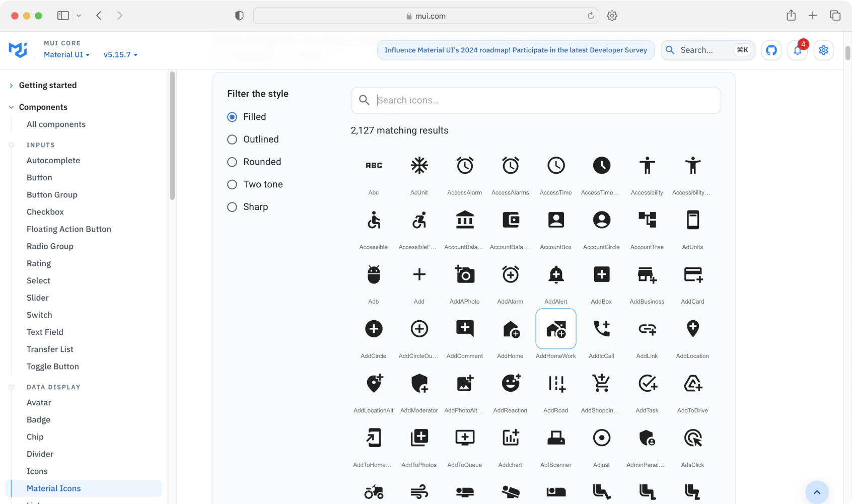Show Safari tab overview
This screenshot has width=852, height=504.
[835, 16]
